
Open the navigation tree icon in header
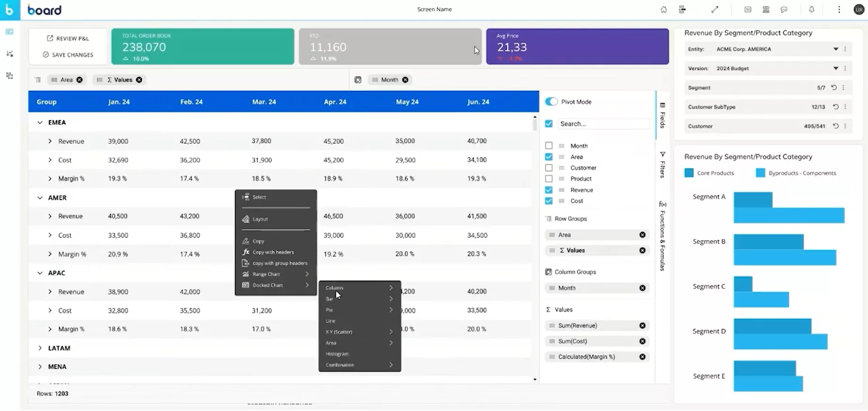[682, 9]
